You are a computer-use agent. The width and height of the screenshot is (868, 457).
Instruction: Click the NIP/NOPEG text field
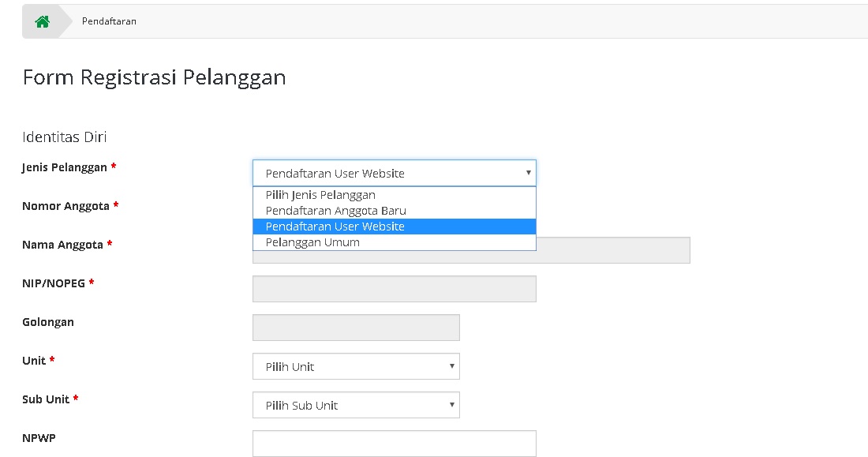coord(394,289)
